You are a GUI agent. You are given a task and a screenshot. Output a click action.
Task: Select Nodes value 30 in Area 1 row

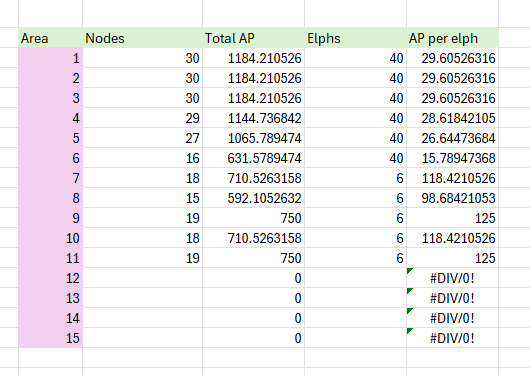[143, 58]
